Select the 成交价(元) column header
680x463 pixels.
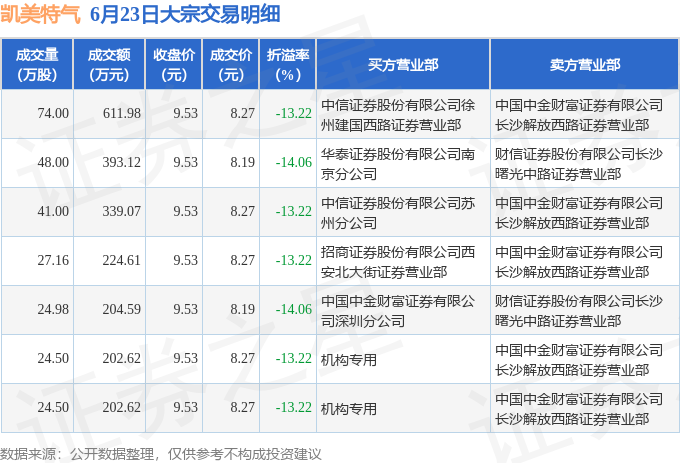(231, 65)
